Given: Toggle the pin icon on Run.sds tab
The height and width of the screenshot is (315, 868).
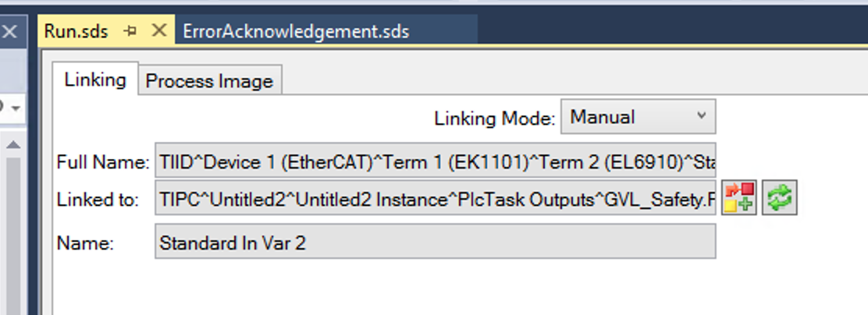Looking at the screenshot, I should [130, 31].
